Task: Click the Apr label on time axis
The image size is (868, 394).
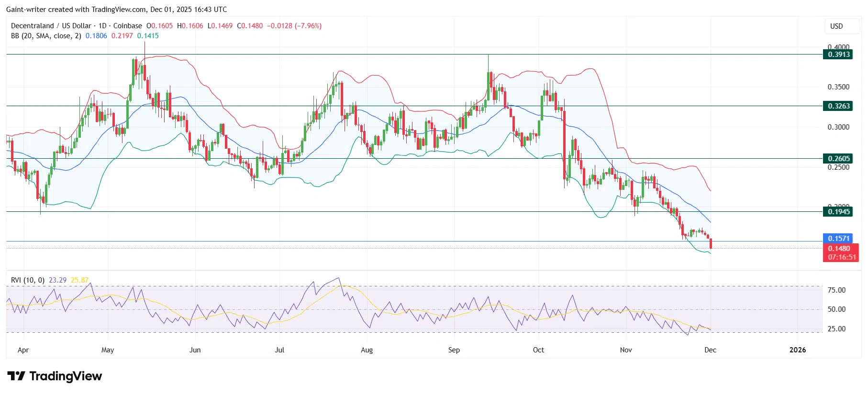Action: click(23, 350)
